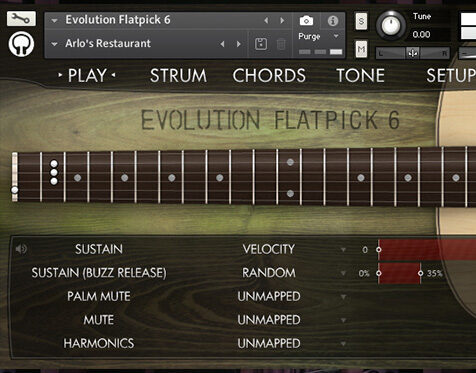Viewport: 476px width, 373px height.
Task: Click the random range upper handle at 35%
Action: pos(421,273)
